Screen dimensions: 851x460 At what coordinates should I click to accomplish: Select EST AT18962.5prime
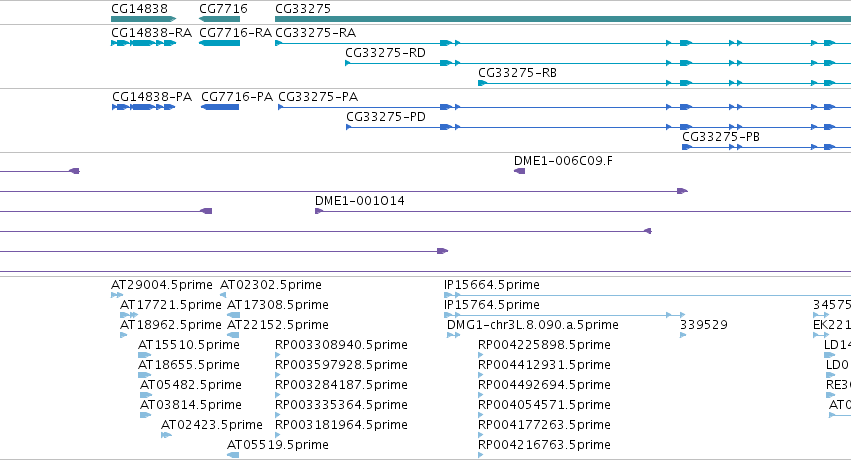point(170,325)
